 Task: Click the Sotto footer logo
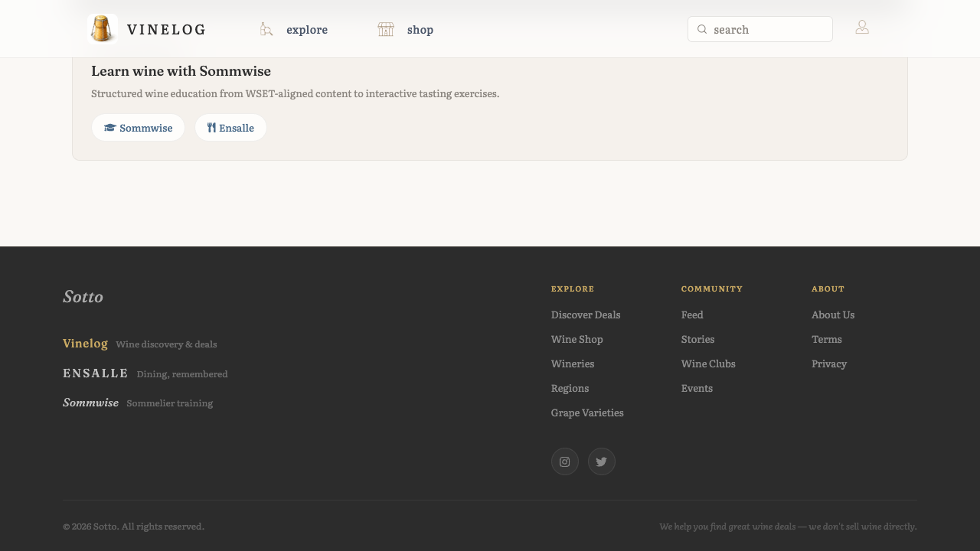(83, 296)
